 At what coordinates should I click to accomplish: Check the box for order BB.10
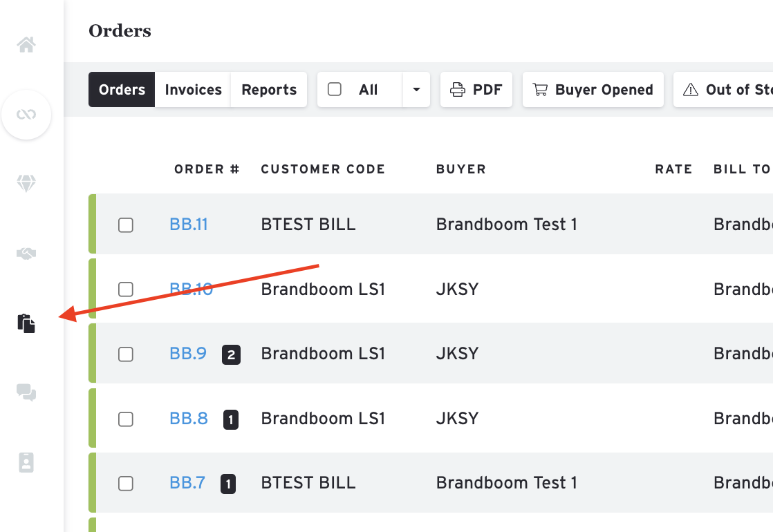coord(126,289)
